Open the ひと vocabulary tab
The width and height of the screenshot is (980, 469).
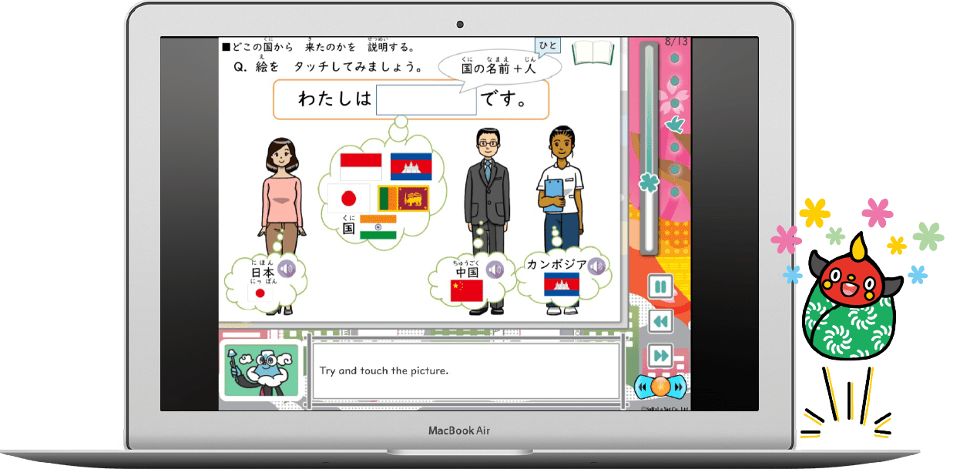[x=547, y=46]
